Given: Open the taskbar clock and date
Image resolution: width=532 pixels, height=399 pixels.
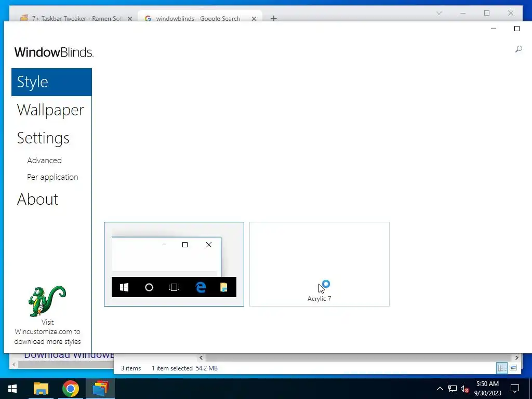Looking at the screenshot, I should 487,389.
